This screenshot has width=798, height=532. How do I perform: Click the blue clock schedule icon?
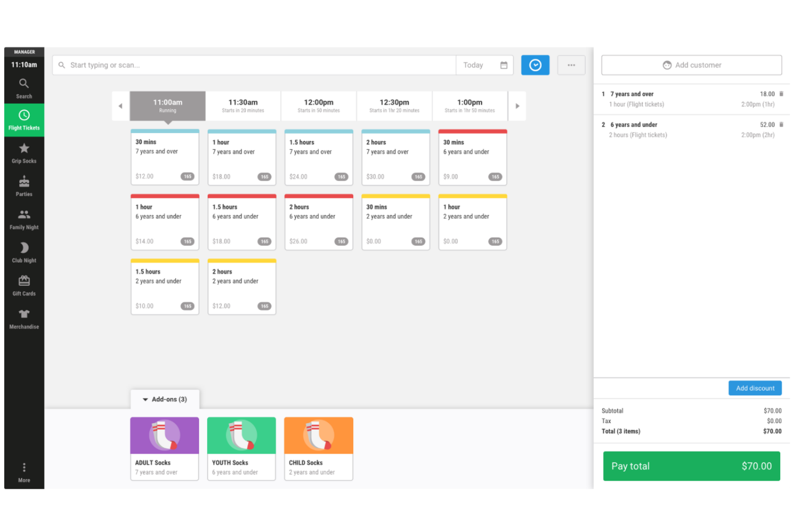pyautogui.click(x=535, y=65)
